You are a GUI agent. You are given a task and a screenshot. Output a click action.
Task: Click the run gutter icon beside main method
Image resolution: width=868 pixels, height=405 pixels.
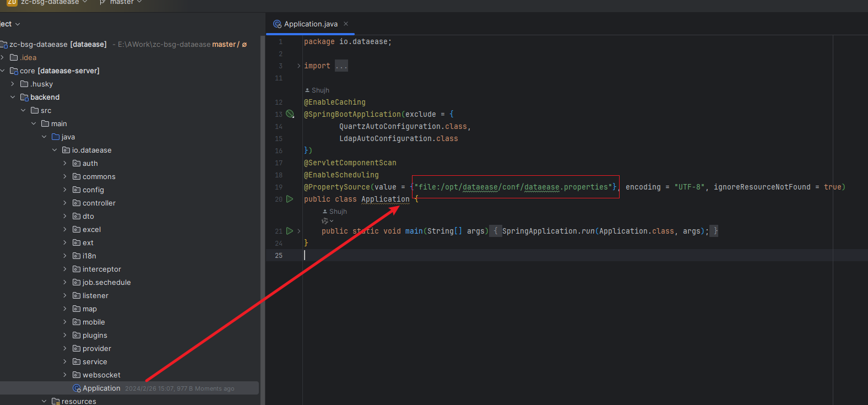[x=290, y=231]
